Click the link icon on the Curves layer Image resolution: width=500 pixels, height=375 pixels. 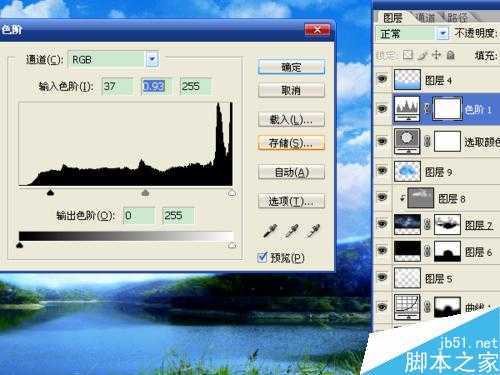tap(427, 307)
